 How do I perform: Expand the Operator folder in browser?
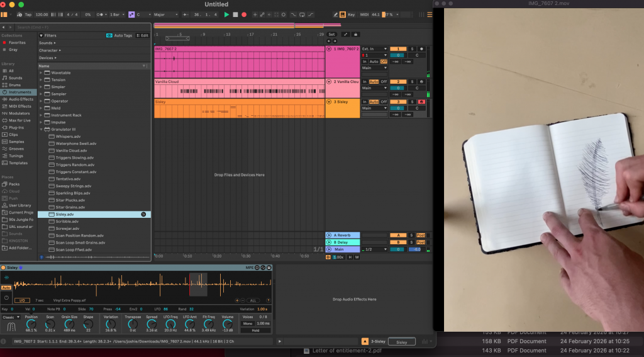pos(41,101)
